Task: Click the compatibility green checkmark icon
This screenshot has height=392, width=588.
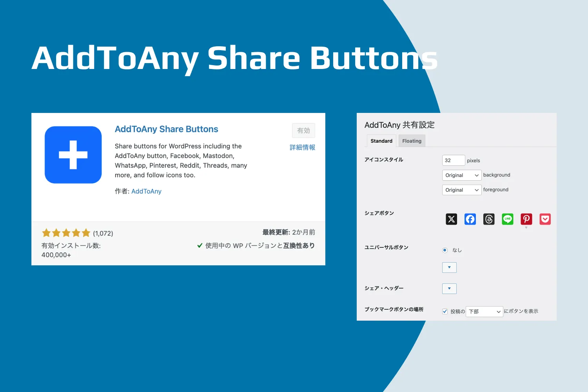Action: [200, 246]
